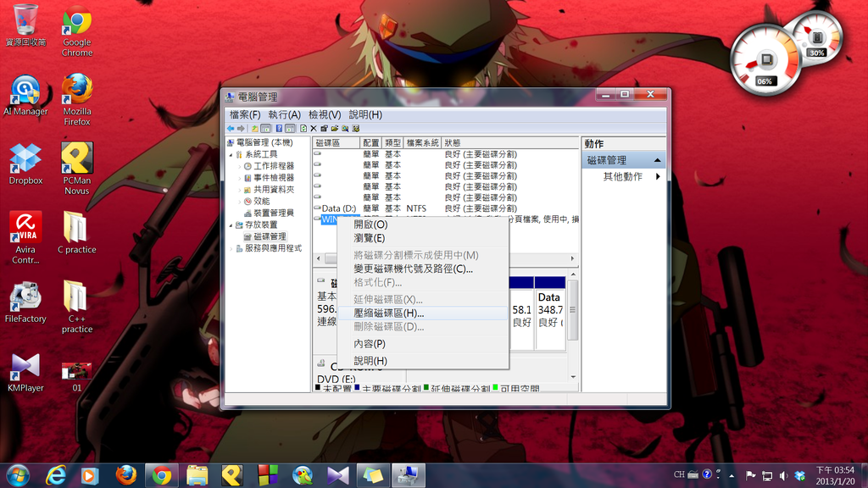Select 電腦管理 (本機) root node
Image resolution: width=868 pixels, height=488 pixels.
tap(260, 142)
